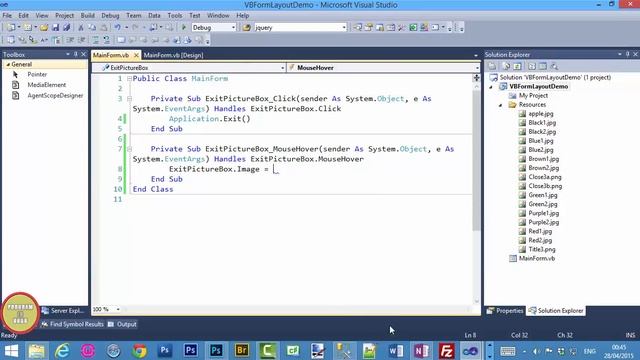
Task: Select Close3a.png in Solution Explorer
Action: pyautogui.click(x=544, y=177)
